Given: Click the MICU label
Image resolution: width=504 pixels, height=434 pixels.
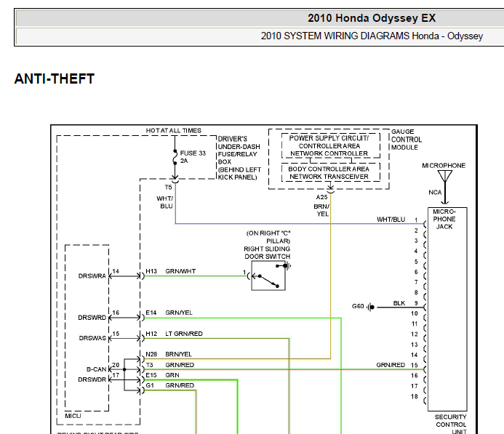Looking at the screenshot, I should 73,416.
